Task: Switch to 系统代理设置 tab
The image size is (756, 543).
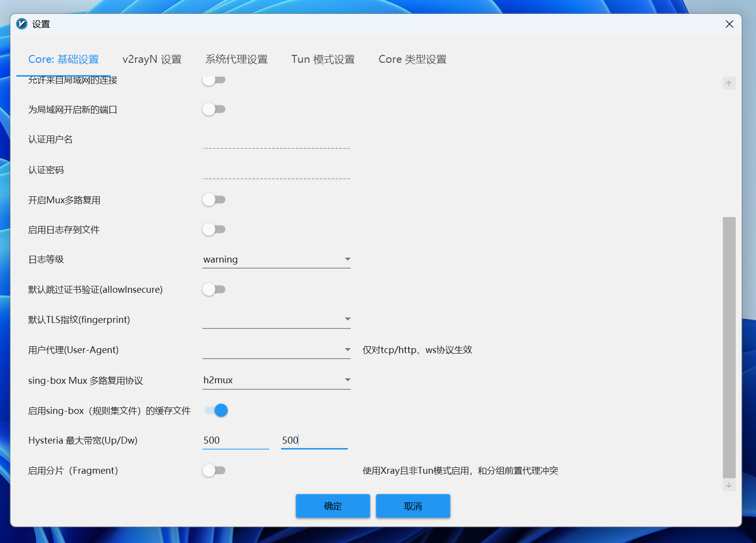Action: point(236,59)
